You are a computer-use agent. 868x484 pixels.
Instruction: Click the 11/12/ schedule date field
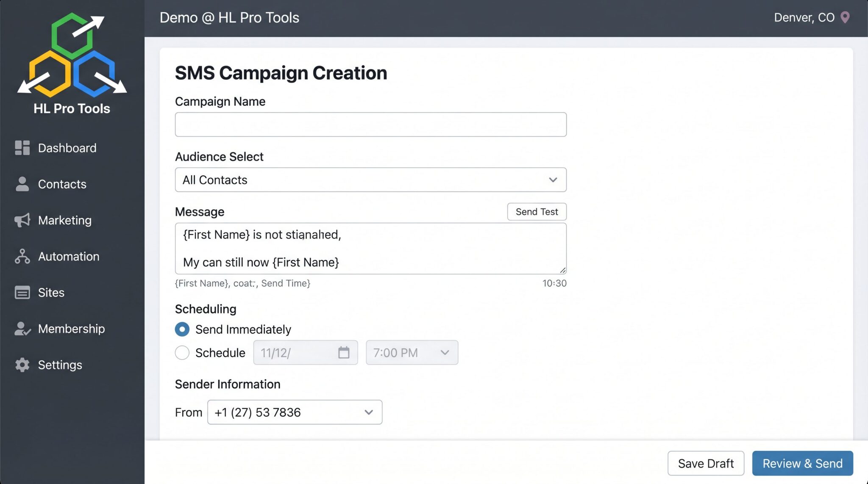tap(305, 352)
